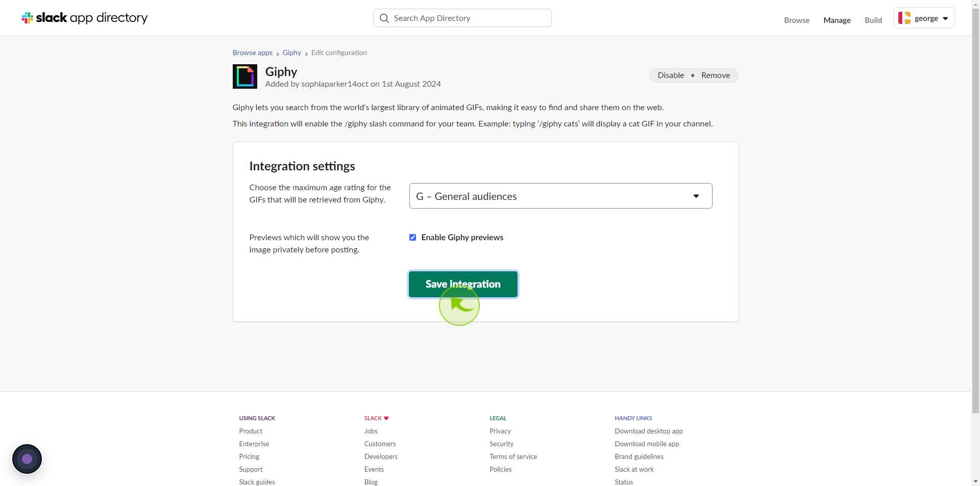This screenshot has height=486, width=980.
Task: Click the page vertical scrollbar
Action: [976, 210]
